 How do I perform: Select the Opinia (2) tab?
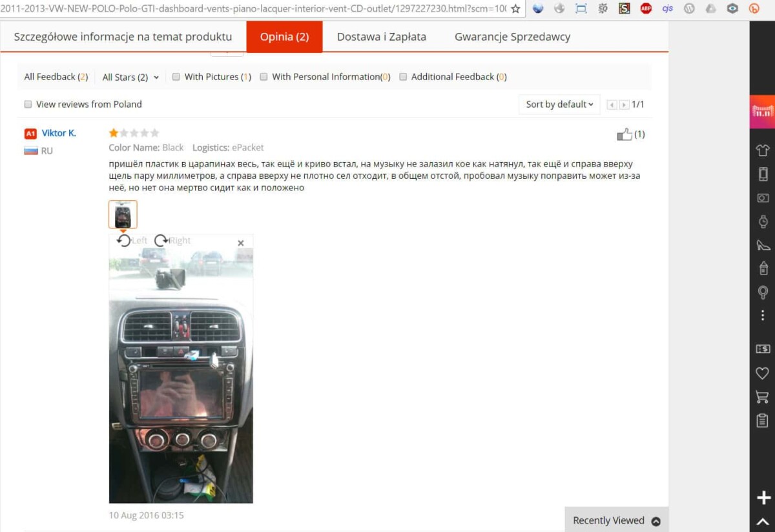coord(284,37)
